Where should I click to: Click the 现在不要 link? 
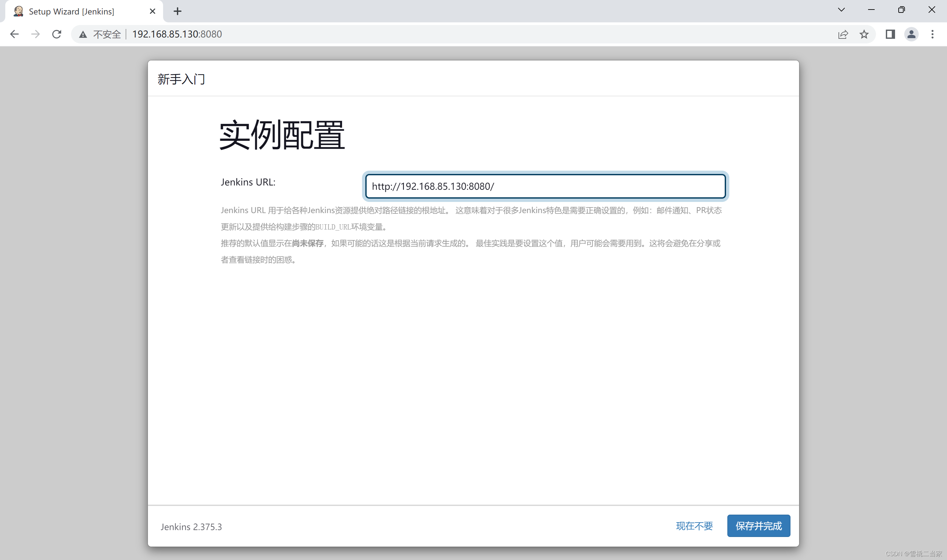point(694,526)
